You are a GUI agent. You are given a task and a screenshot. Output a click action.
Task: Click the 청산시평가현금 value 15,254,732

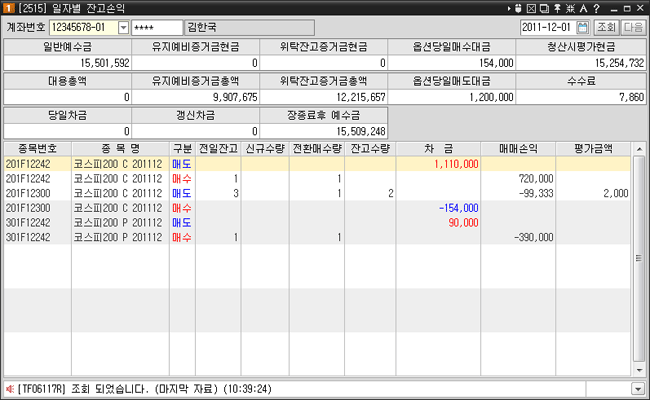tap(619, 63)
